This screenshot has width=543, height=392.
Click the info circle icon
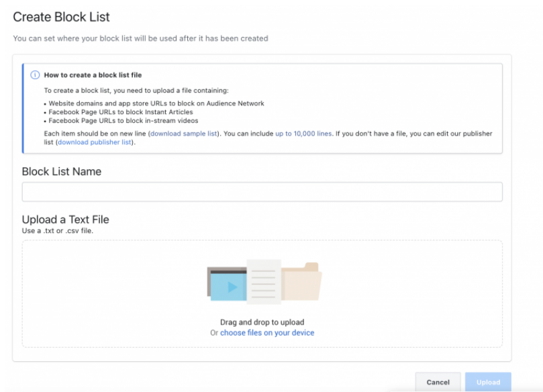click(35, 75)
